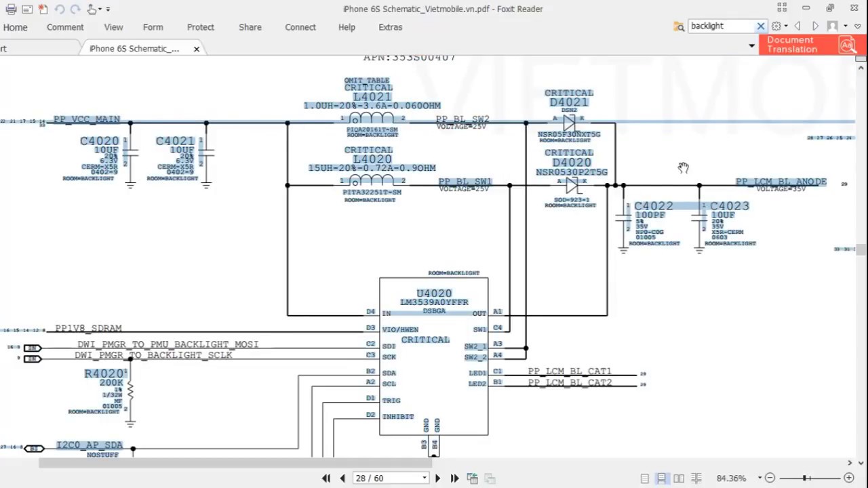The height and width of the screenshot is (488, 868).
Task: Open the Comment ribbon tab
Action: tap(65, 27)
